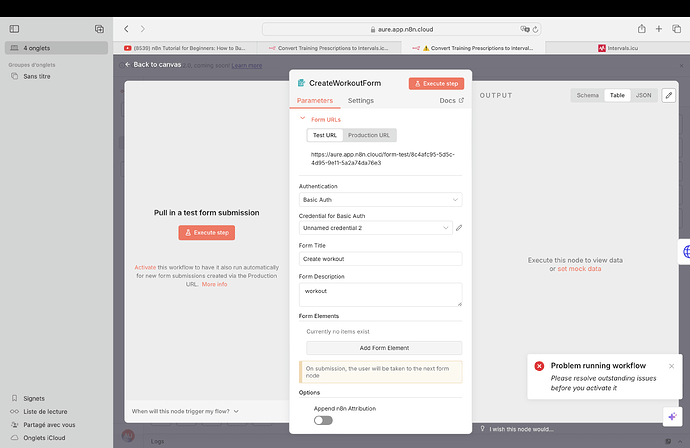690x448 pixels.
Task: Click the Activate link
Action: click(x=145, y=267)
